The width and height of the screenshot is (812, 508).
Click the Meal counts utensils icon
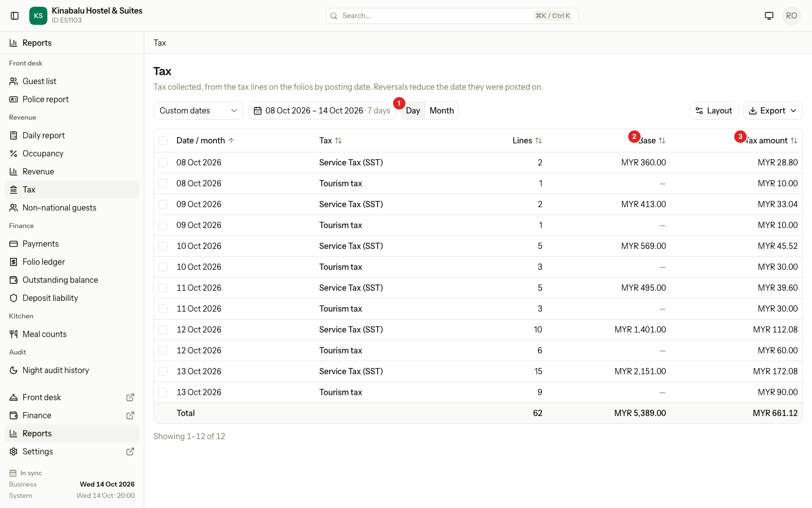pos(14,334)
